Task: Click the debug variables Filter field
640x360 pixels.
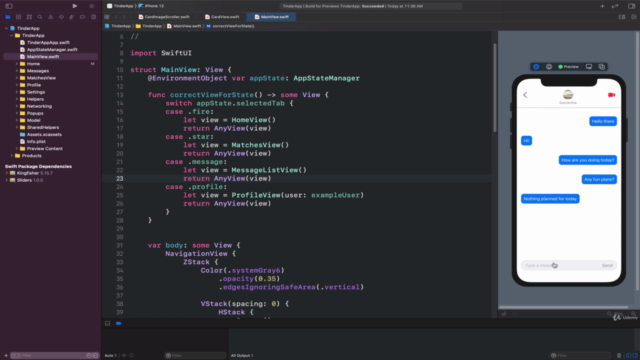Action: click(x=195, y=356)
